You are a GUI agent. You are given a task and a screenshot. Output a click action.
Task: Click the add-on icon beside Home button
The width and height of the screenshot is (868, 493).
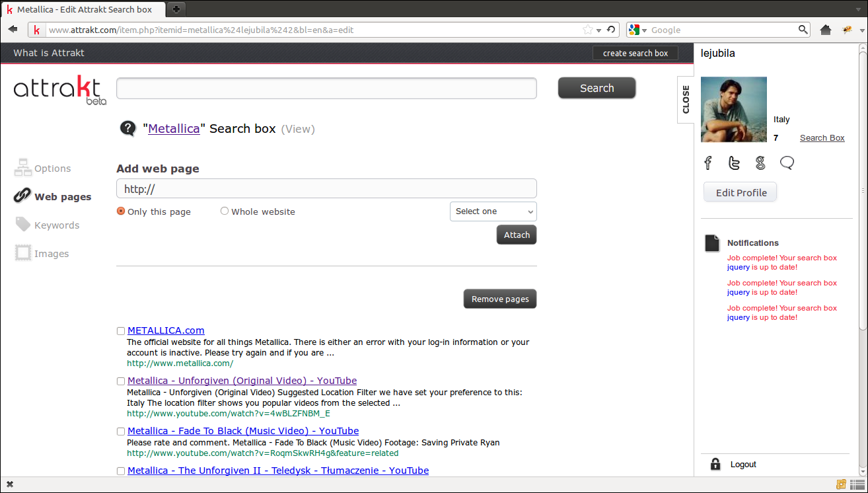pyautogui.click(x=847, y=30)
